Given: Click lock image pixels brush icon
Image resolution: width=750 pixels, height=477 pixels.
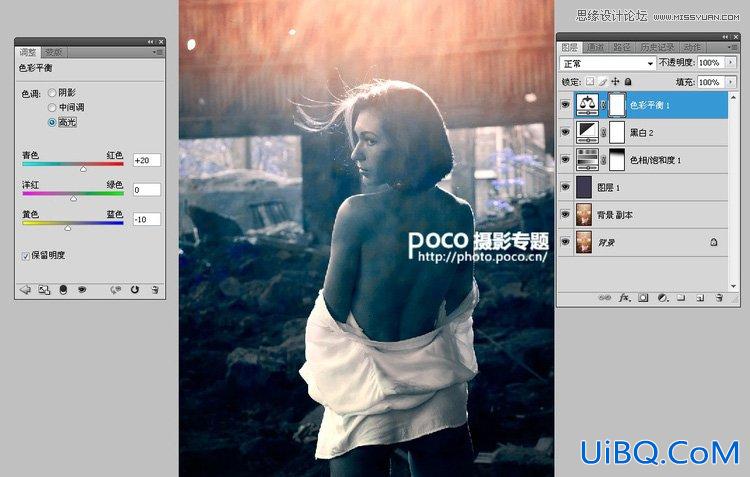Looking at the screenshot, I should click(x=603, y=82).
